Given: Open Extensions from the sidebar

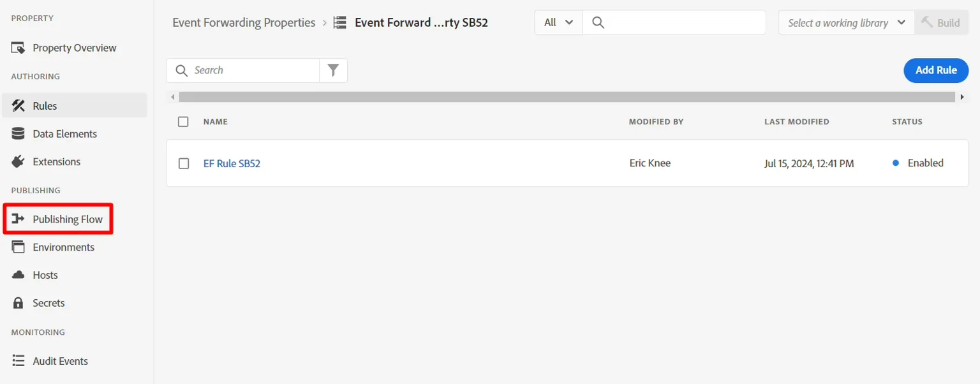Looking at the screenshot, I should point(75,161).
